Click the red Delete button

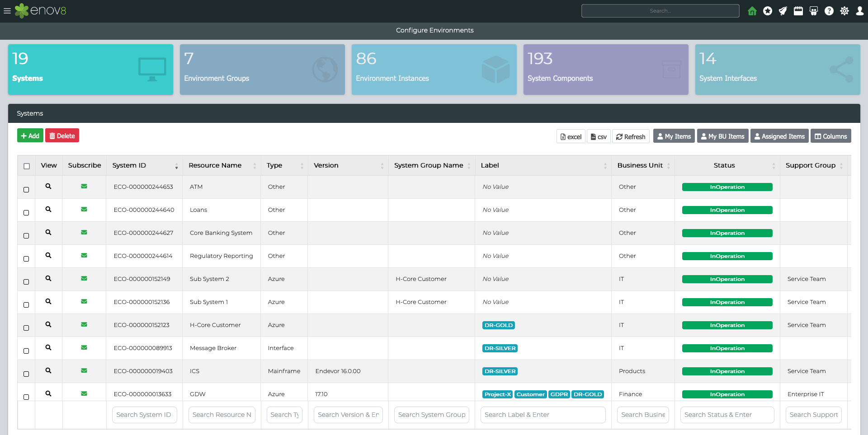coord(62,136)
